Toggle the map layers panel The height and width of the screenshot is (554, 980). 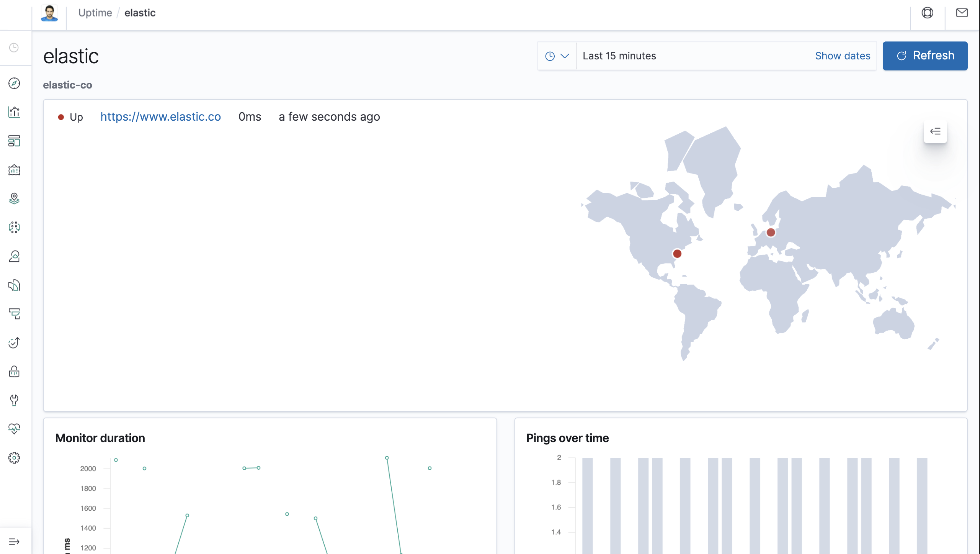(935, 131)
